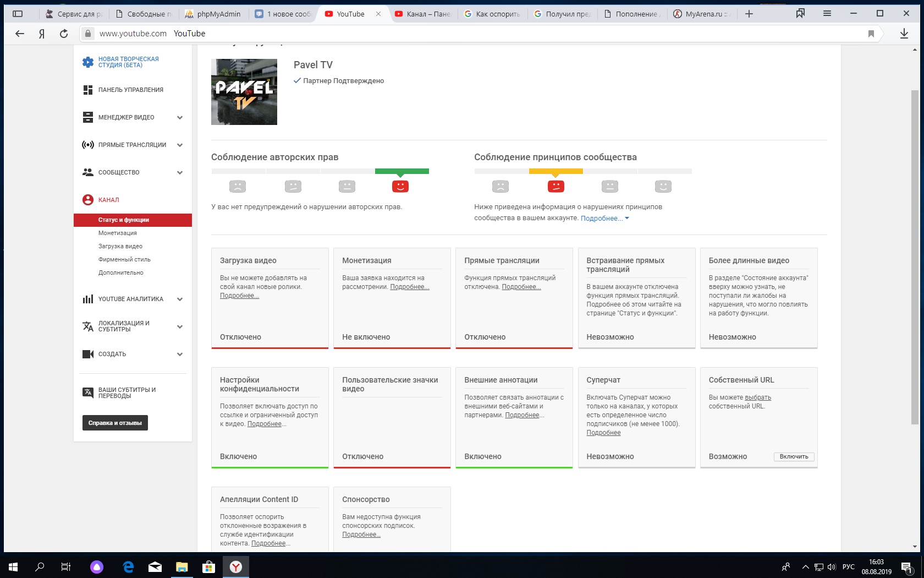The width and height of the screenshot is (924, 578).
Task: Switch to the MyArena.ru browser tab
Action: point(702,14)
